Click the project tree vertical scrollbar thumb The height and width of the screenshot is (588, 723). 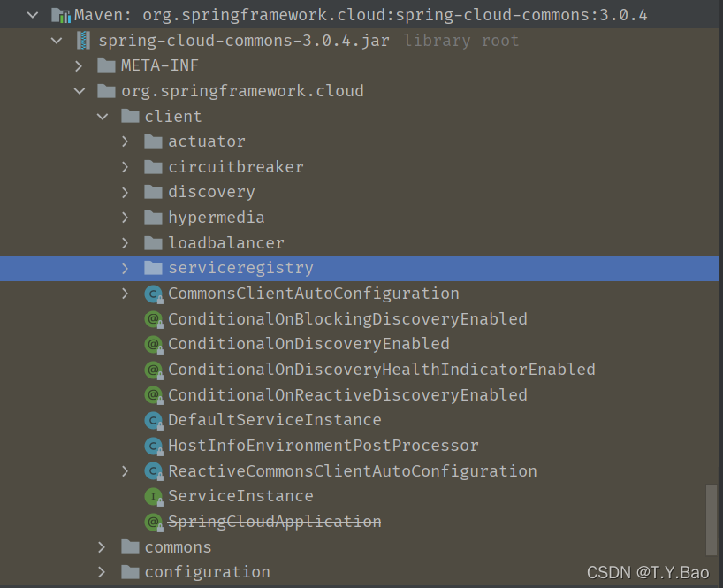coord(712,520)
